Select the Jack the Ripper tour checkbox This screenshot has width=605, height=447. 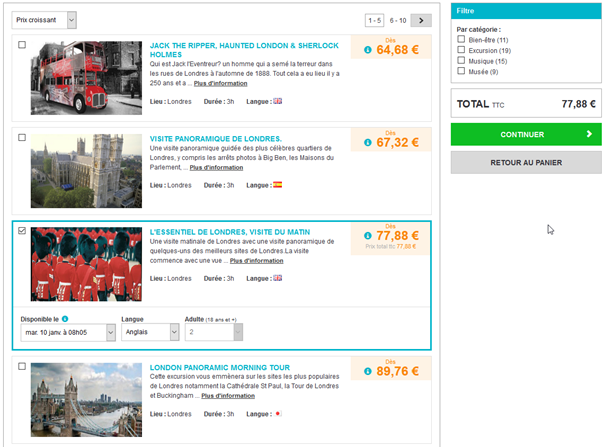(x=22, y=46)
